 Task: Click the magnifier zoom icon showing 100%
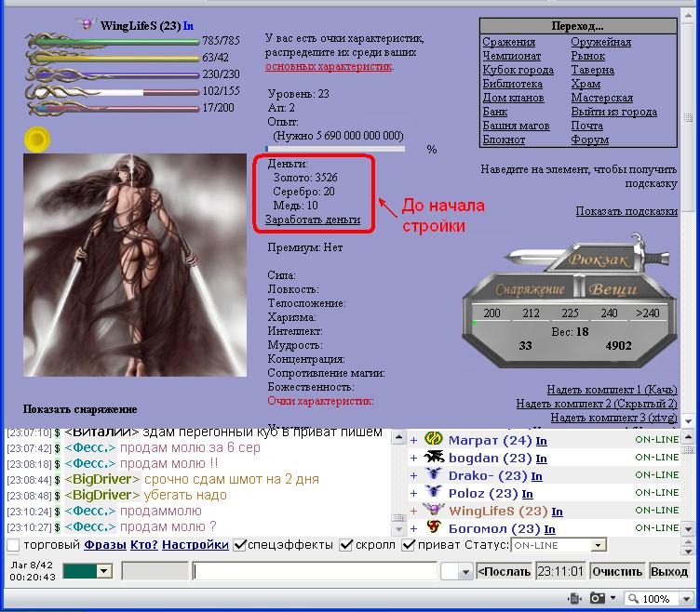pos(633,598)
